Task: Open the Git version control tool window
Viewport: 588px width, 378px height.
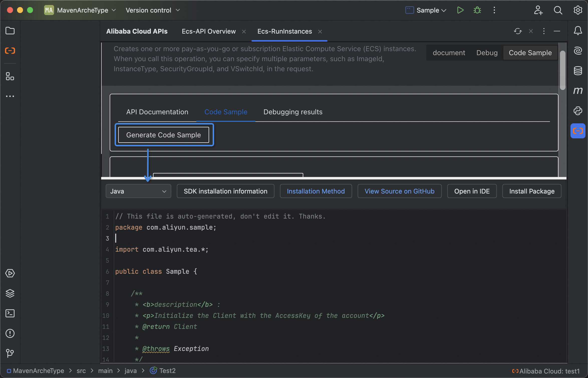Action: (10, 353)
